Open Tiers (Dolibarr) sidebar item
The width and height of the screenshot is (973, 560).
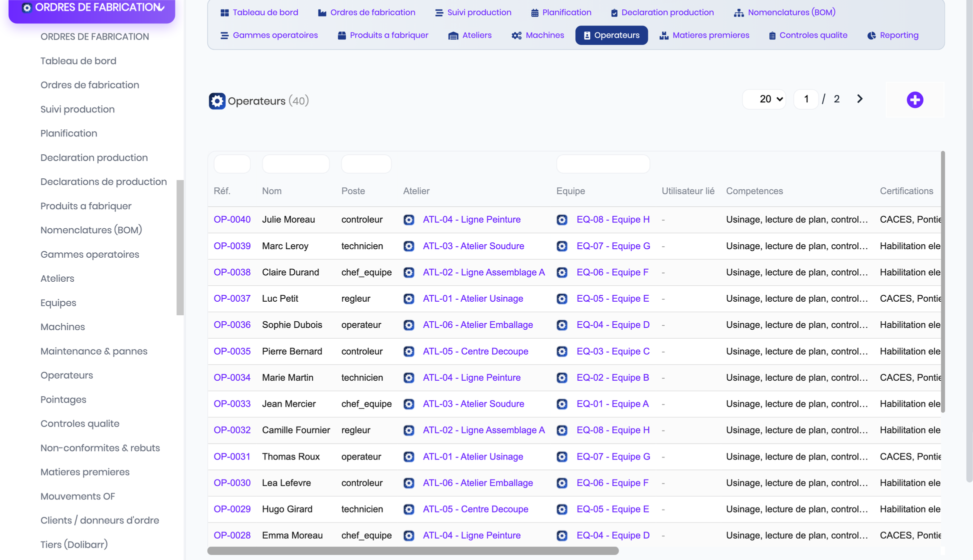(74, 545)
